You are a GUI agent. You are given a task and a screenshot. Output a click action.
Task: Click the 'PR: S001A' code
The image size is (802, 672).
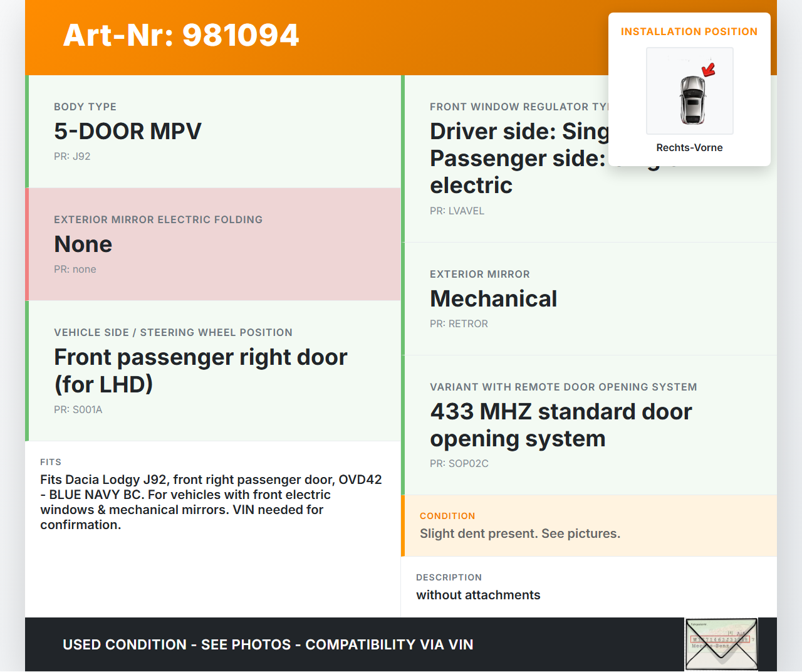pos(78,409)
